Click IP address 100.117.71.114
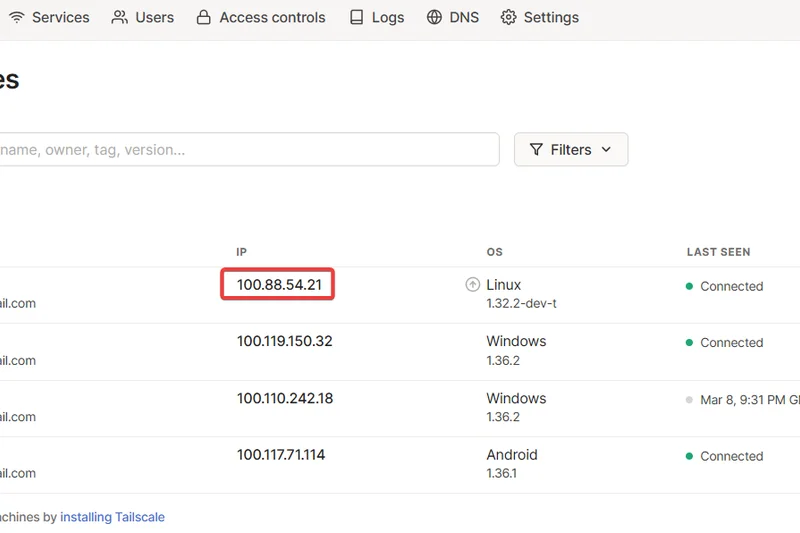 pyautogui.click(x=280, y=455)
